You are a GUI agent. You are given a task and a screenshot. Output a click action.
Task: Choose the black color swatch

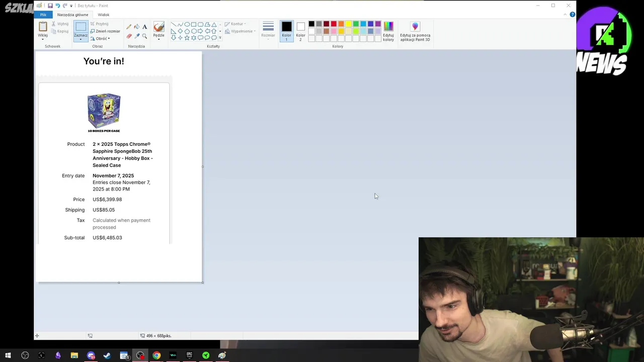coord(311,24)
